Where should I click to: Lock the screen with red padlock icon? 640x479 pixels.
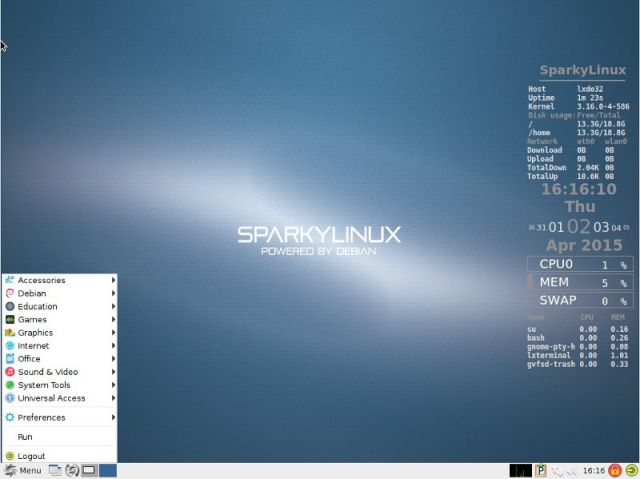615,470
